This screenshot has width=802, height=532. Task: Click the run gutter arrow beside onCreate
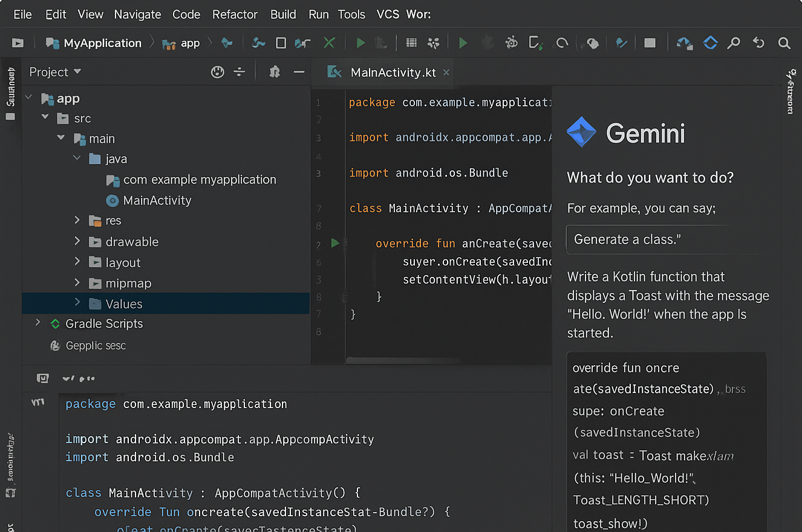335,243
